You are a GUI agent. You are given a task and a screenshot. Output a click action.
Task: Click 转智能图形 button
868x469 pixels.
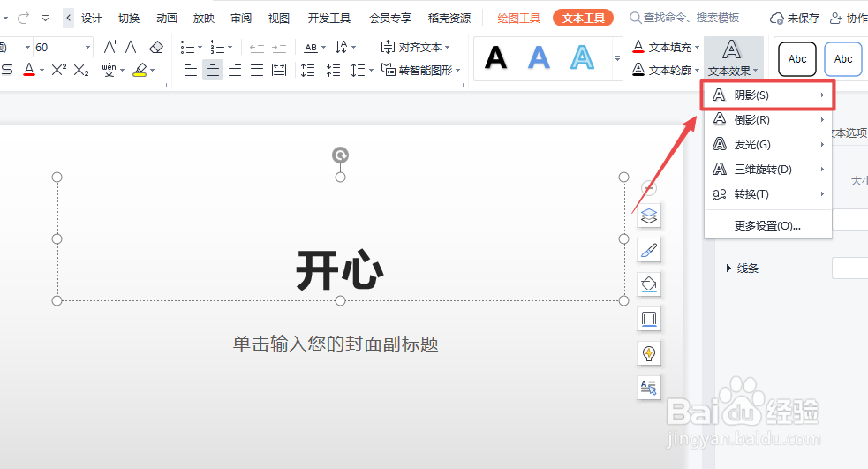pos(420,71)
